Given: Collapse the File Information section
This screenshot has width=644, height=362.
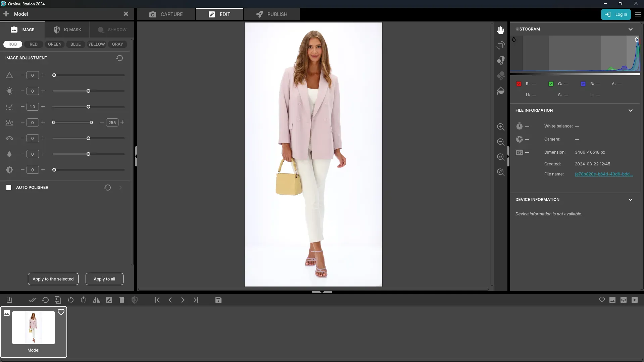Looking at the screenshot, I should 630,110.
